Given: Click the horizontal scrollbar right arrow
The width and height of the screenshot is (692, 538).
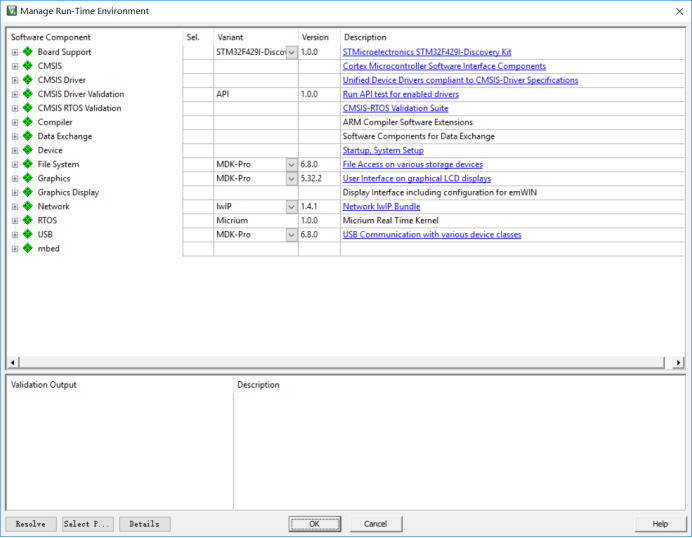Looking at the screenshot, I should pyautogui.click(x=678, y=362).
